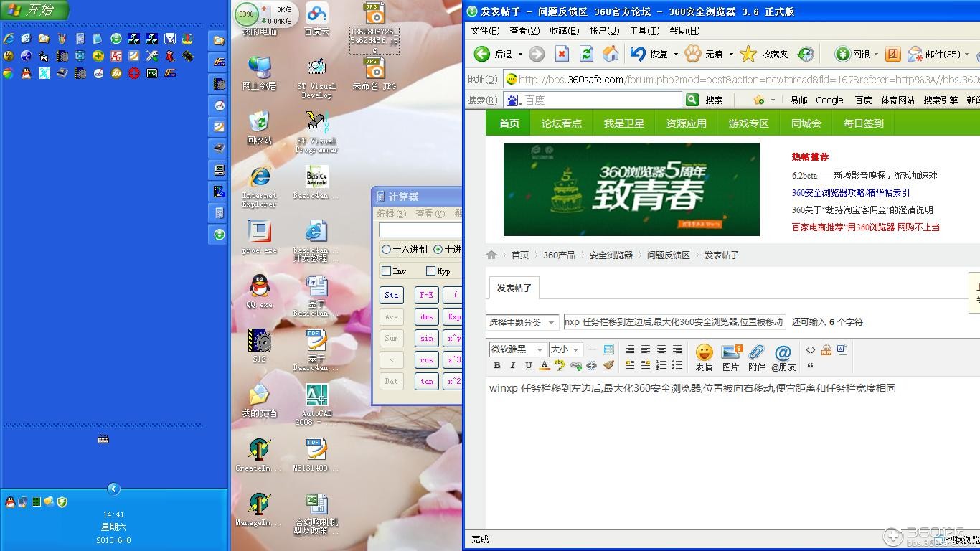The image size is (980, 551).
Task: Stop page loading with the red X icon
Action: 562,54
